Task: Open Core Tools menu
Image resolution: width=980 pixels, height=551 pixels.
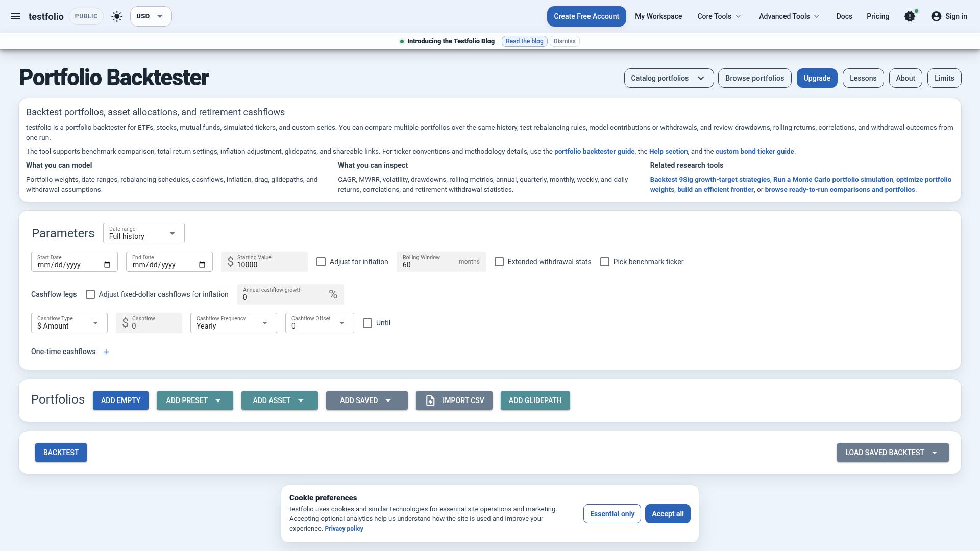Action: pos(719,16)
